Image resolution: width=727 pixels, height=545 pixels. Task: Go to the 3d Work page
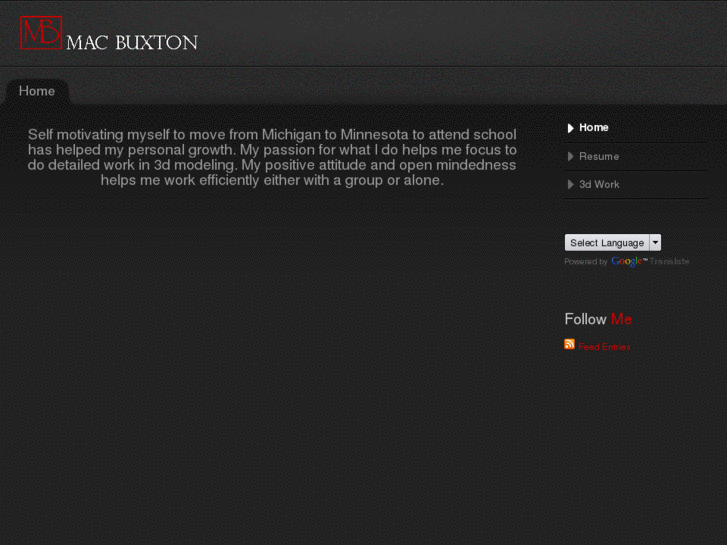pyautogui.click(x=599, y=185)
